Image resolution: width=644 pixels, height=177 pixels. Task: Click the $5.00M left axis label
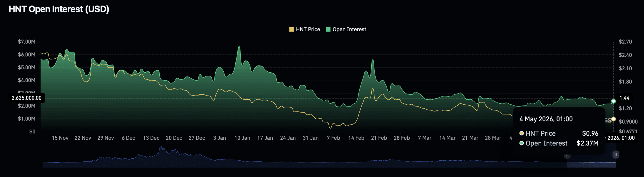coord(26,68)
